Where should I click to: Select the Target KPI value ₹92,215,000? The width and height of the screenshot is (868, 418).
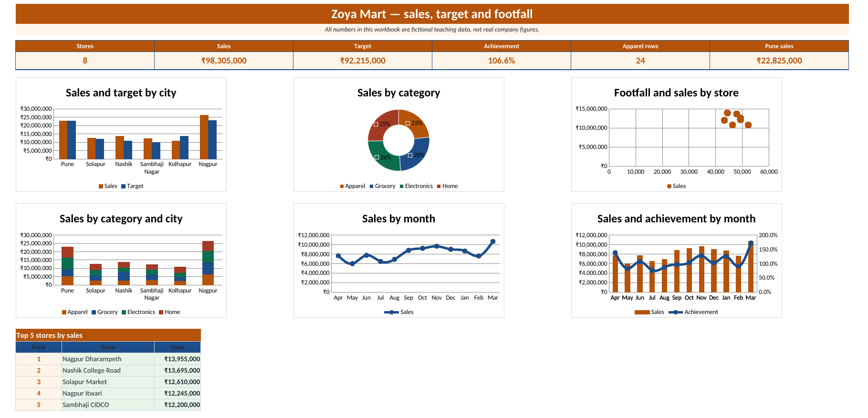click(363, 61)
